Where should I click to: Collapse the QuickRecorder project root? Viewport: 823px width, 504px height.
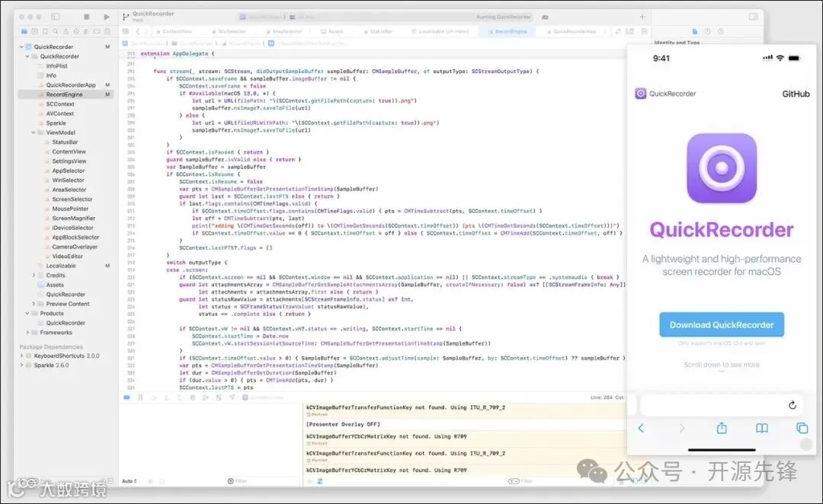tap(21, 46)
